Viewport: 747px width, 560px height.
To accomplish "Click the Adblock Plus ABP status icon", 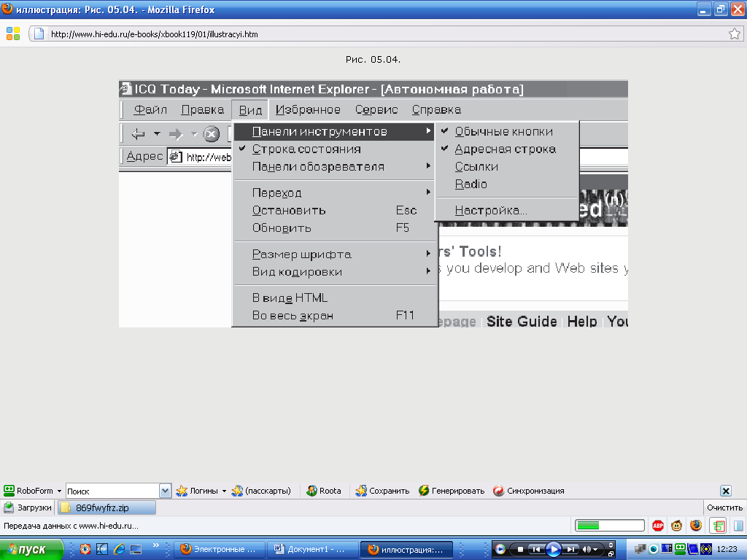I will (658, 526).
